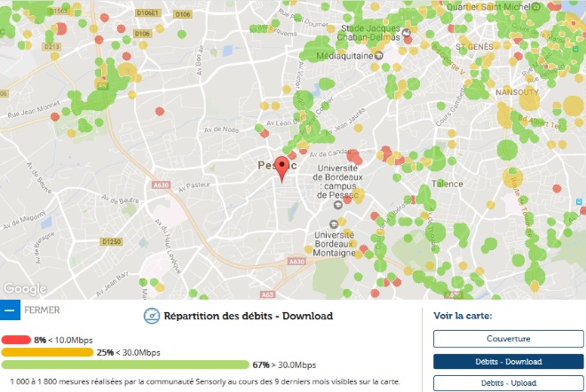
Task: Click the D106E1 road badge
Action: [147, 13]
